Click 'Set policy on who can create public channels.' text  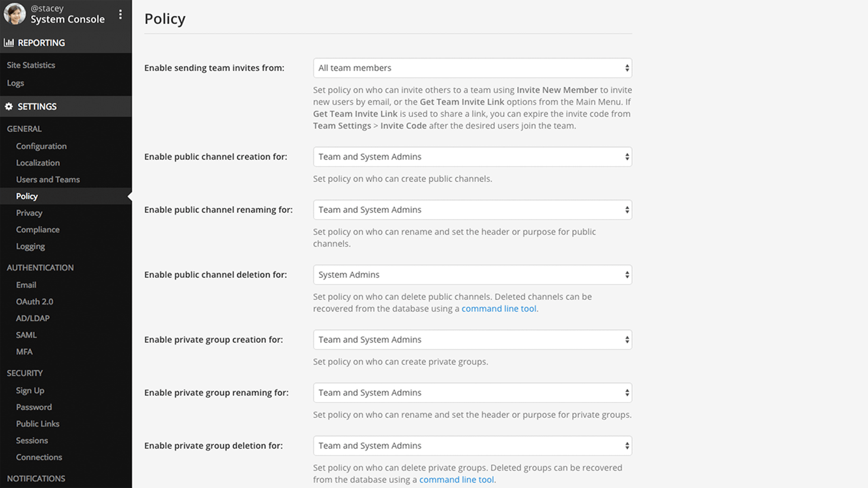pyautogui.click(x=402, y=178)
